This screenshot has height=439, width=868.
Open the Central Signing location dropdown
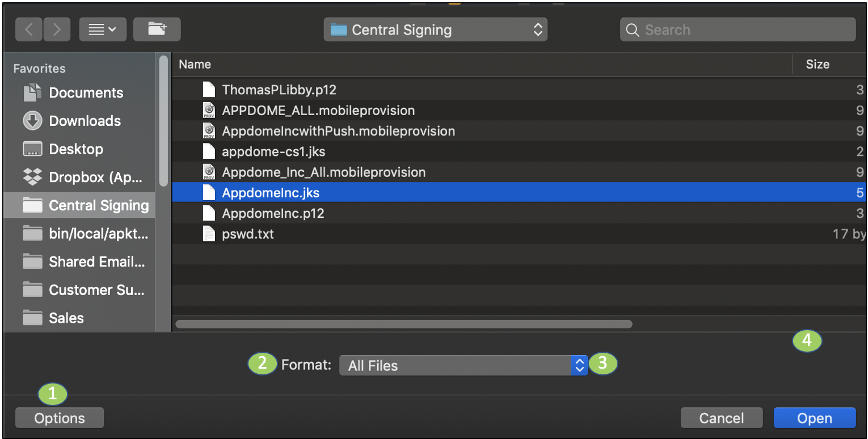[435, 30]
